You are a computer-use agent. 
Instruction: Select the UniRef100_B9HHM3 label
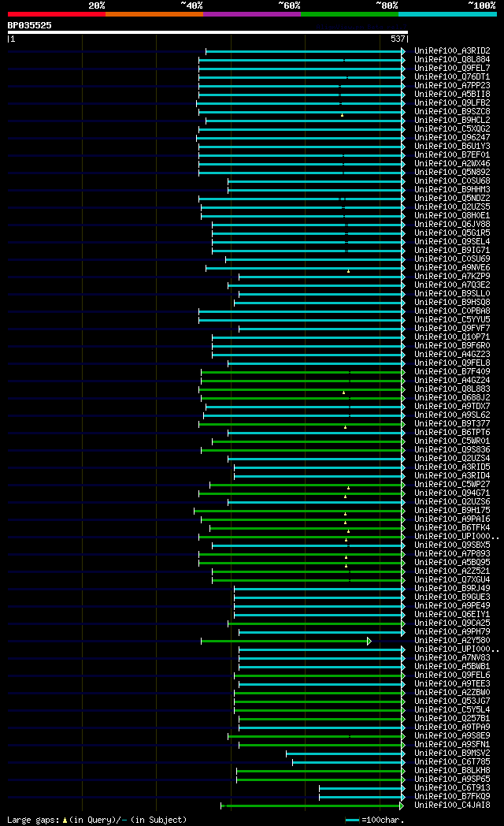point(452,190)
